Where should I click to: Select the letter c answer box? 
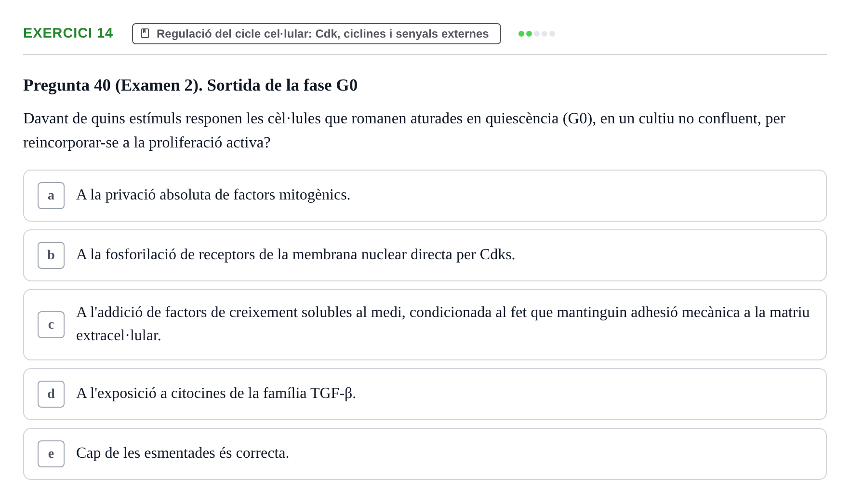pos(51,325)
